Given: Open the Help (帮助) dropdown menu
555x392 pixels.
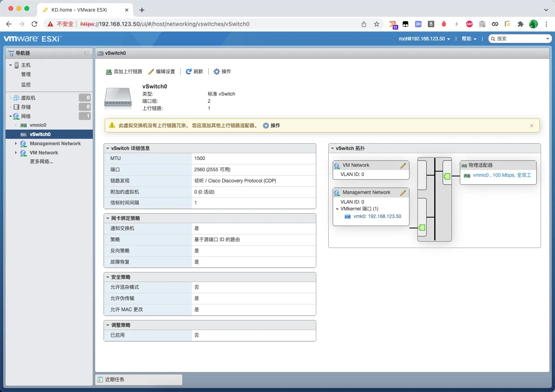Looking at the screenshot, I should [x=469, y=39].
